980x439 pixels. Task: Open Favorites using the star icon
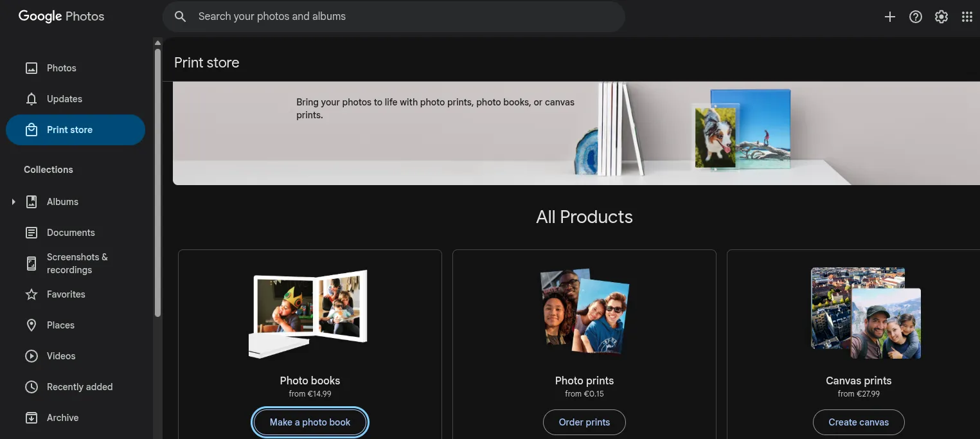[30, 294]
